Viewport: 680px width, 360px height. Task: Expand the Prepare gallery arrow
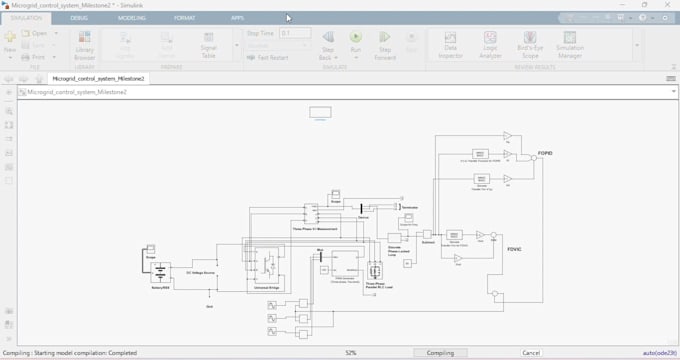click(x=237, y=45)
